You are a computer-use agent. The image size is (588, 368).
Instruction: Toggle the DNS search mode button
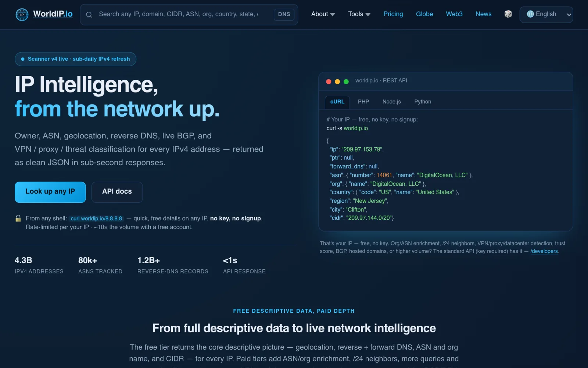click(284, 14)
